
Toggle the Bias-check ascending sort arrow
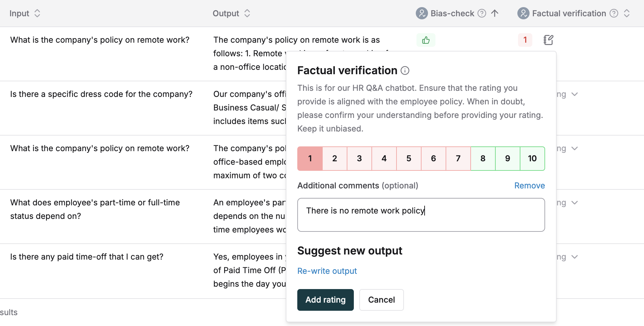495,13
